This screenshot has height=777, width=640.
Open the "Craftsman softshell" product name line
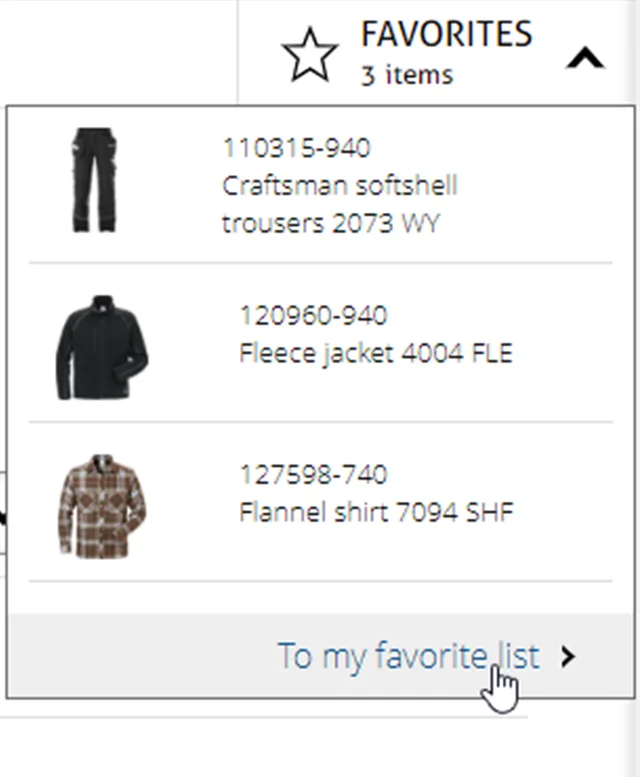click(340, 186)
